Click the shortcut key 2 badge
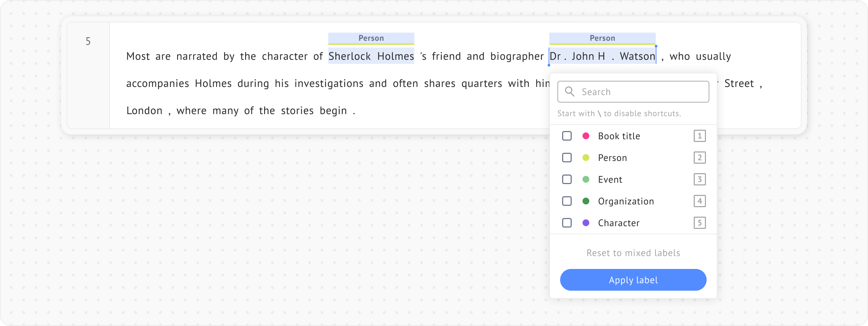The image size is (868, 326). pyautogui.click(x=699, y=158)
